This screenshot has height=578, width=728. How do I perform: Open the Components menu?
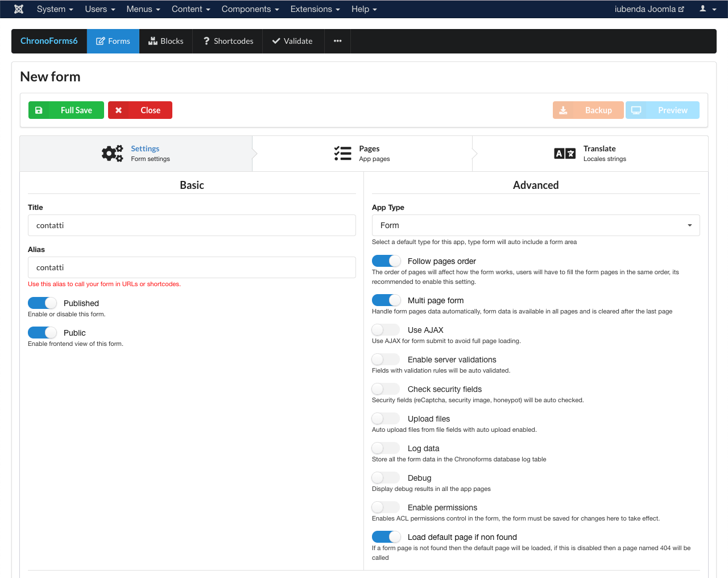pos(250,9)
